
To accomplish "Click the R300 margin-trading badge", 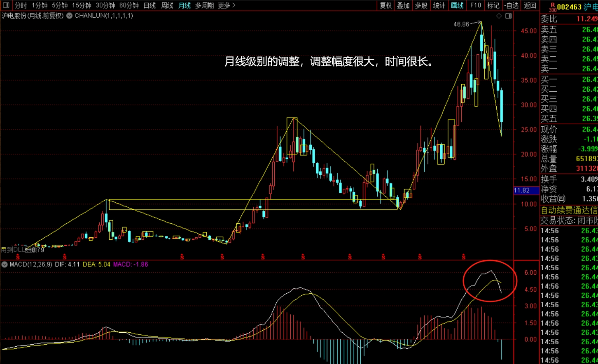I will pos(552,7).
